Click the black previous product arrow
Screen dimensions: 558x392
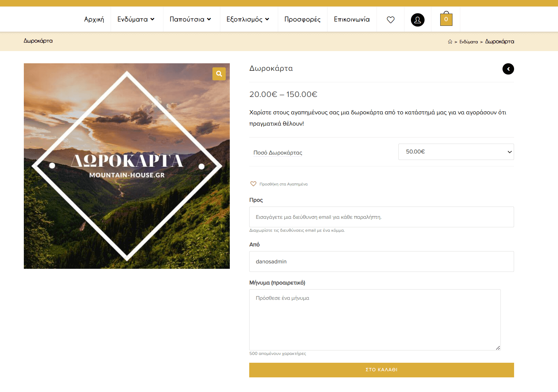tap(508, 69)
